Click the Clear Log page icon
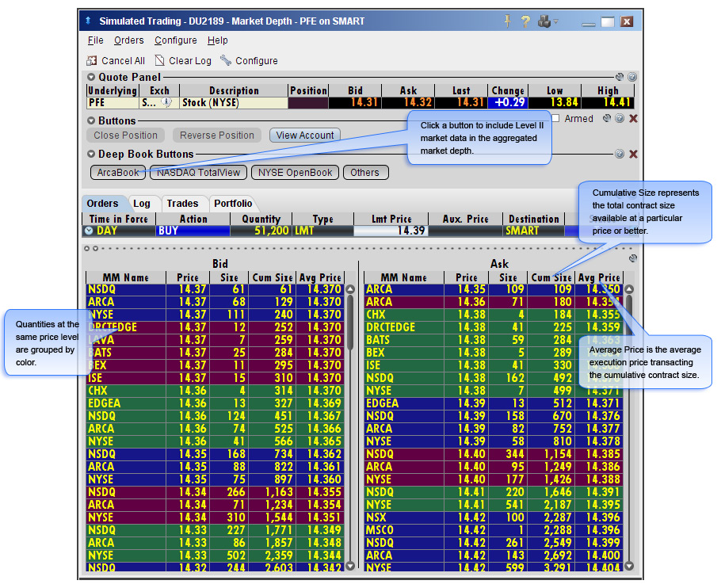Screen dimensions: 721x588 (x=159, y=61)
